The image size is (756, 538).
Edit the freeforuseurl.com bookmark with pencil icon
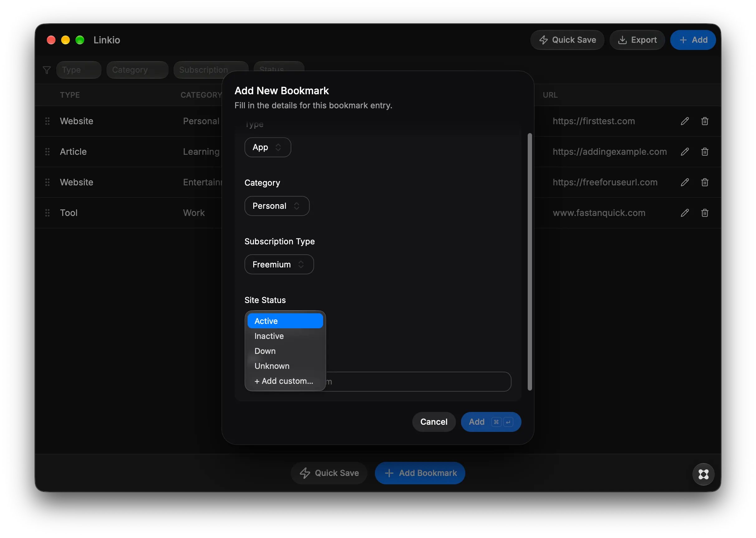[x=685, y=182]
